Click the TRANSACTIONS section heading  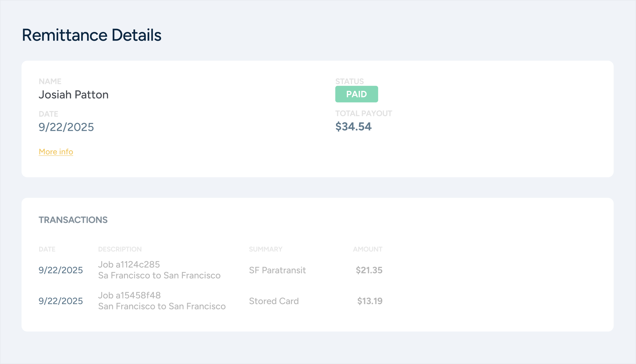click(x=73, y=220)
